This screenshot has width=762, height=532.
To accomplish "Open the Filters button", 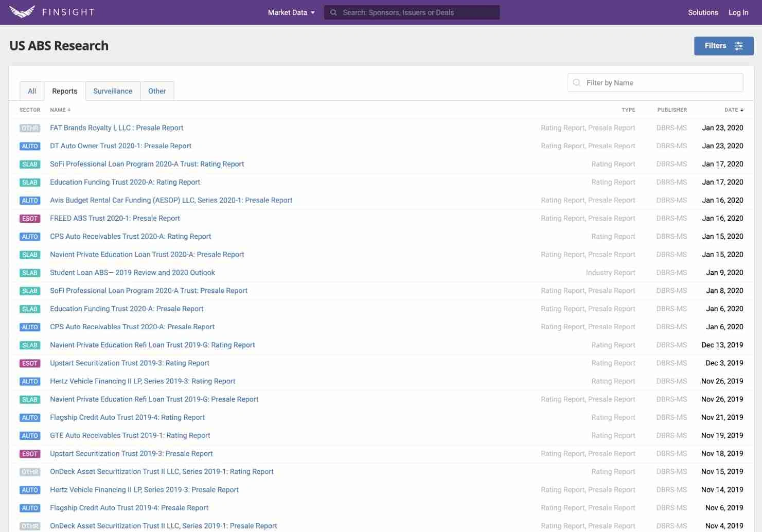I will pos(723,46).
